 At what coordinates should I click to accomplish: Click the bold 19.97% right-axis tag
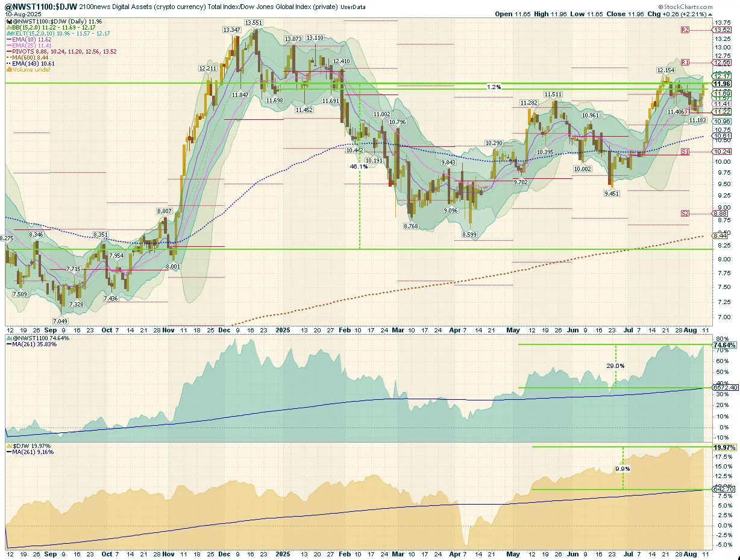pyautogui.click(x=725, y=447)
